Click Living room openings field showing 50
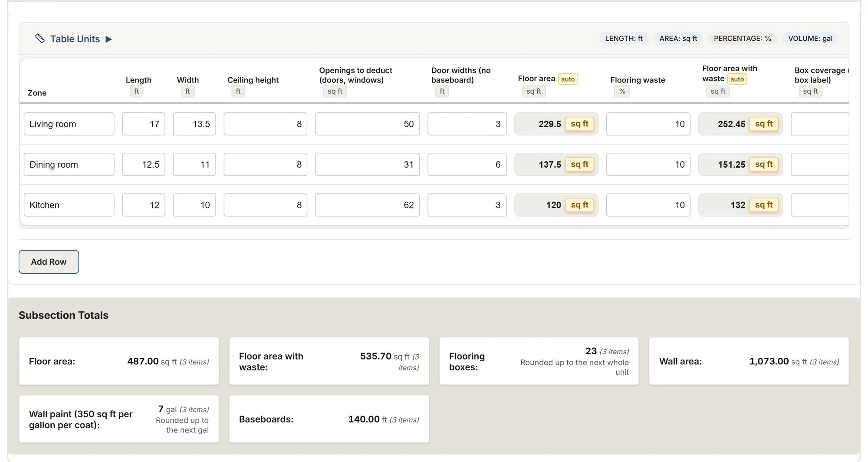Screen dimensions: 868x462 [x=367, y=124]
